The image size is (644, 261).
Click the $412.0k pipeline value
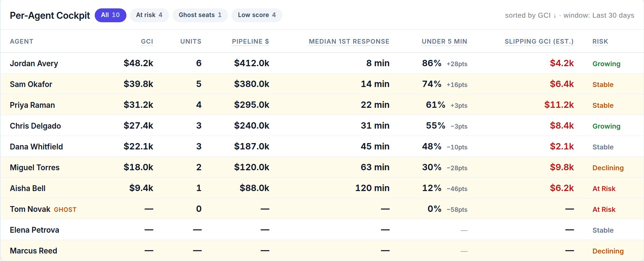click(x=251, y=63)
